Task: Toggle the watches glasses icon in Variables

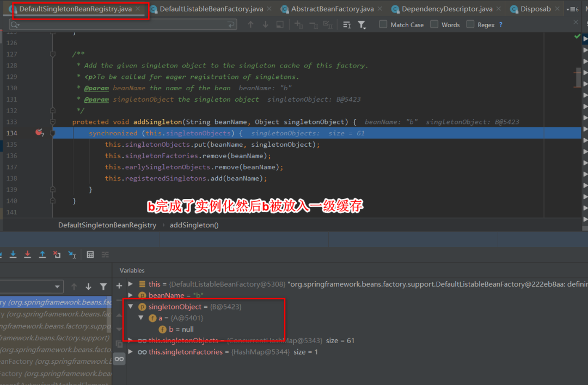Action: point(119,358)
